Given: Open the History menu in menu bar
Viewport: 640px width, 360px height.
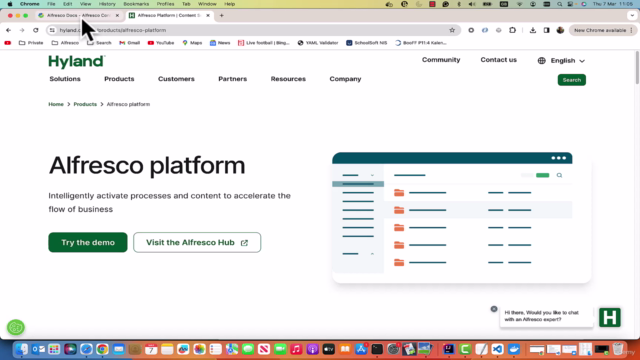Looking at the screenshot, I should tap(107, 4).
